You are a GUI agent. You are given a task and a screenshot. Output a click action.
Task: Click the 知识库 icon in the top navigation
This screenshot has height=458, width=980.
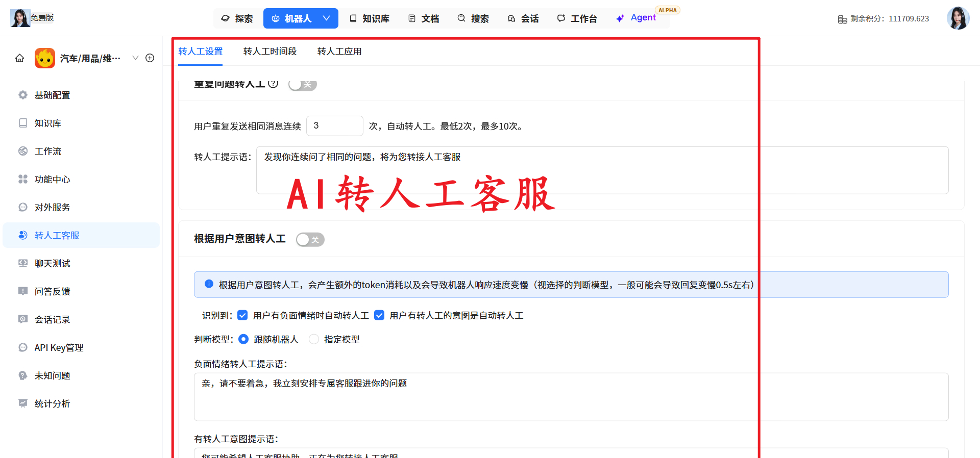[353, 18]
